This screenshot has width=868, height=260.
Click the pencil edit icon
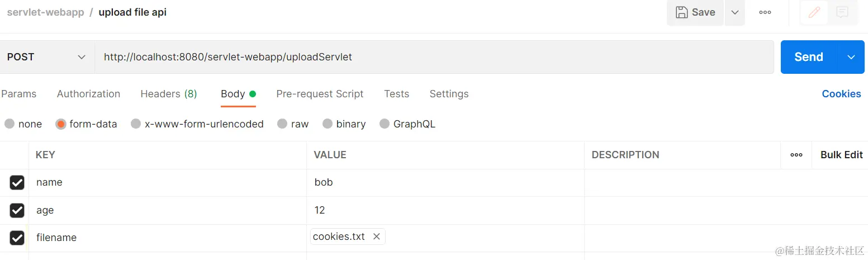click(814, 12)
